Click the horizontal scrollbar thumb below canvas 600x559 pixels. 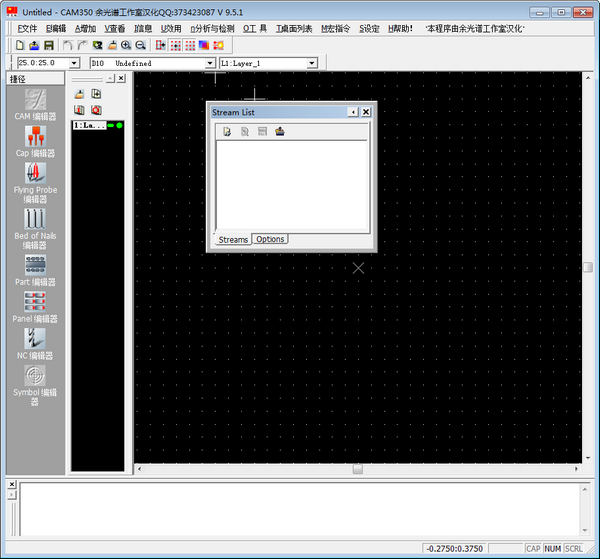(x=358, y=469)
